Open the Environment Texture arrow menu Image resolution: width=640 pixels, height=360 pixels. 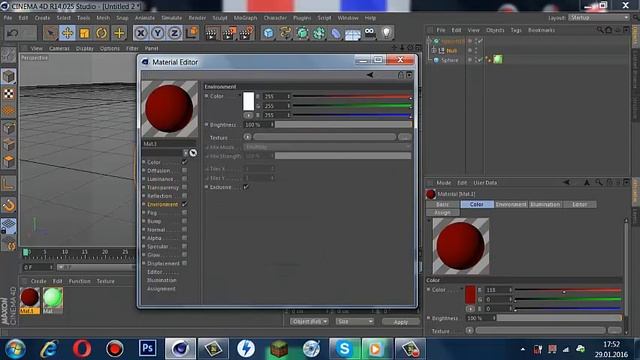point(247,137)
